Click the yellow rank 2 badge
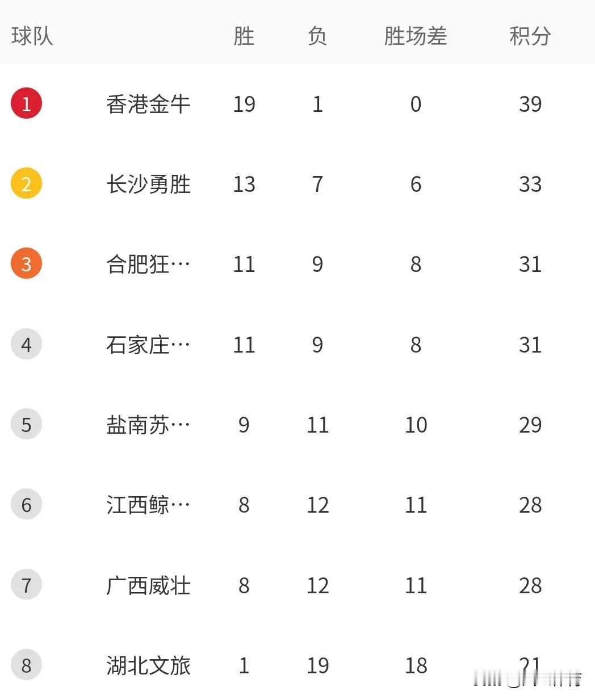This screenshot has height=700, width=595. pyautogui.click(x=26, y=183)
